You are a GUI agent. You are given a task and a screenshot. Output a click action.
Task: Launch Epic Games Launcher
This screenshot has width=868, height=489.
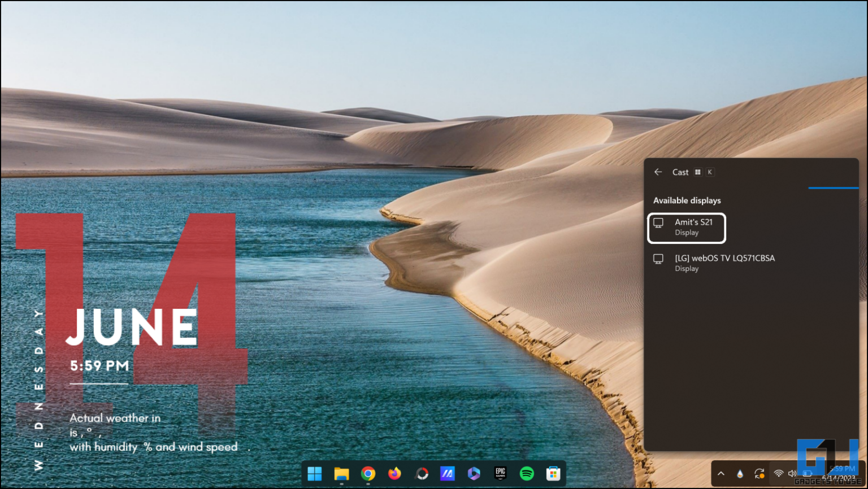[501, 474]
